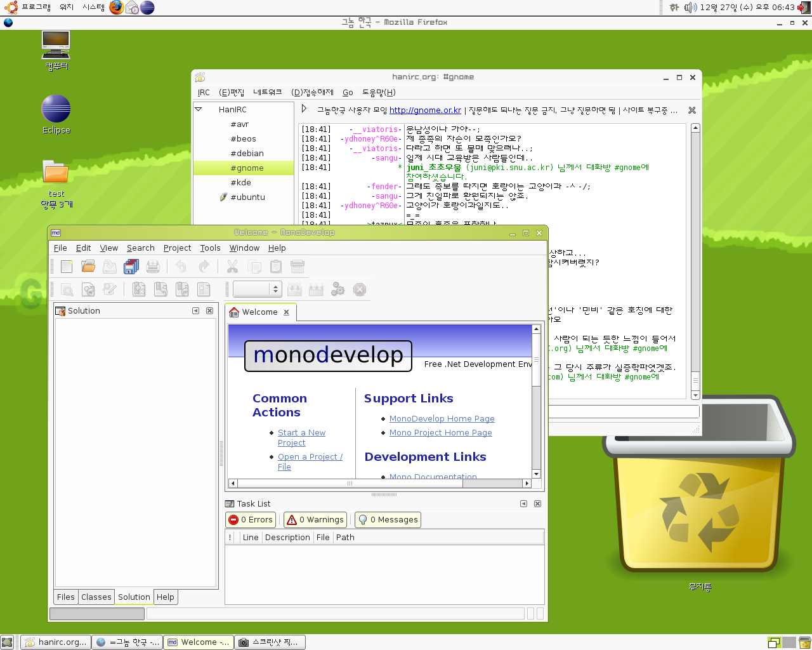812x650 pixels.
Task: Click the Paste clipboard icon
Action: point(275,267)
